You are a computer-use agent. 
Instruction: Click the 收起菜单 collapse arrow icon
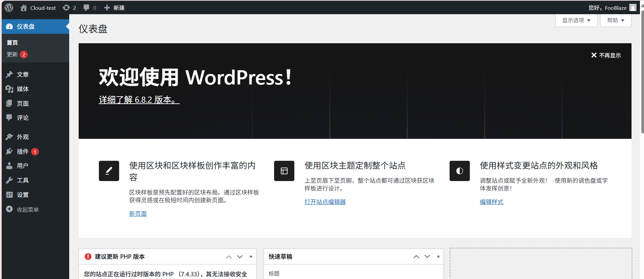(9, 209)
